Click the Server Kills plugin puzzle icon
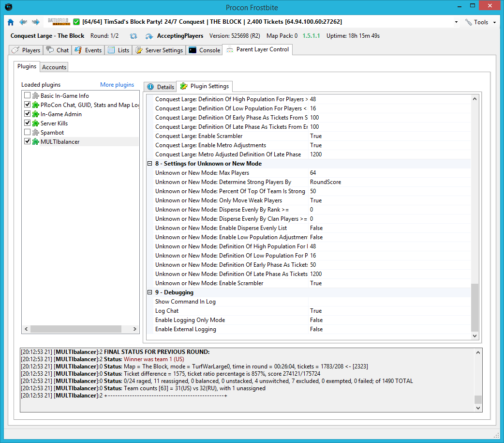504x443 pixels. coord(36,123)
